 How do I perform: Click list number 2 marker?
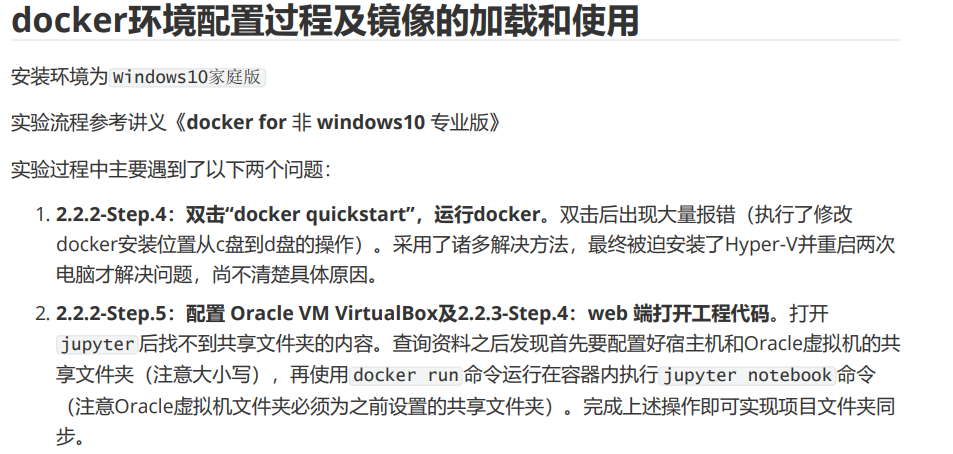42,314
